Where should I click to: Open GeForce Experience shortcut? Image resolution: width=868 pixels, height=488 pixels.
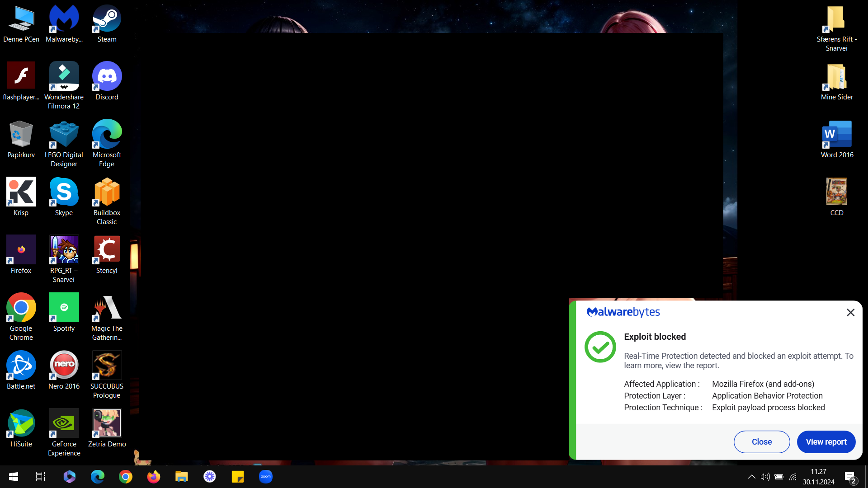64,433
